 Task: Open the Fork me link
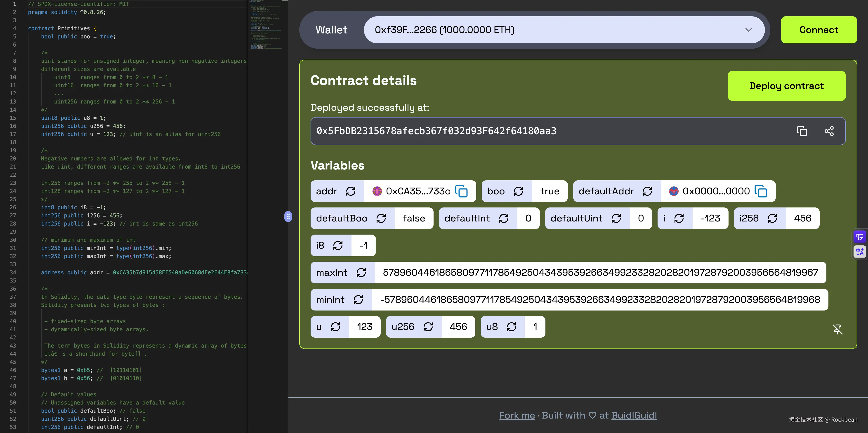coord(517,415)
